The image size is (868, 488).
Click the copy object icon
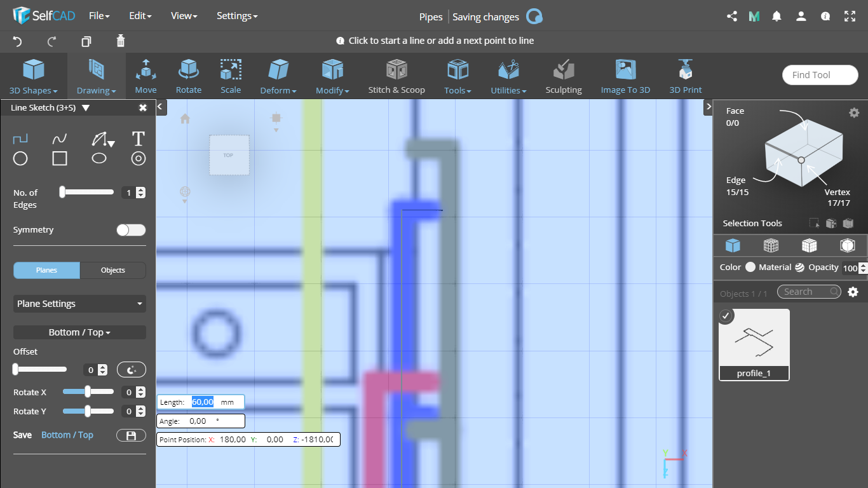pyautogui.click(x=86, y=41)
